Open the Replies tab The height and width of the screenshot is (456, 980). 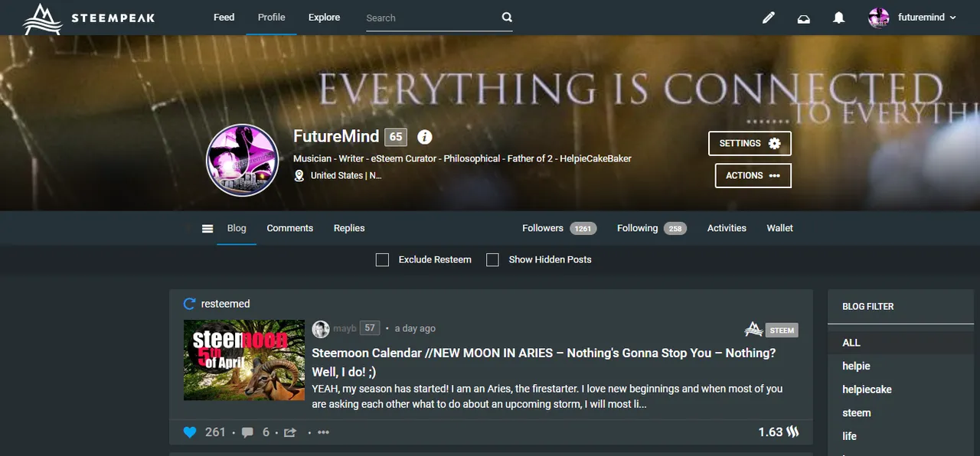(349, 228)
